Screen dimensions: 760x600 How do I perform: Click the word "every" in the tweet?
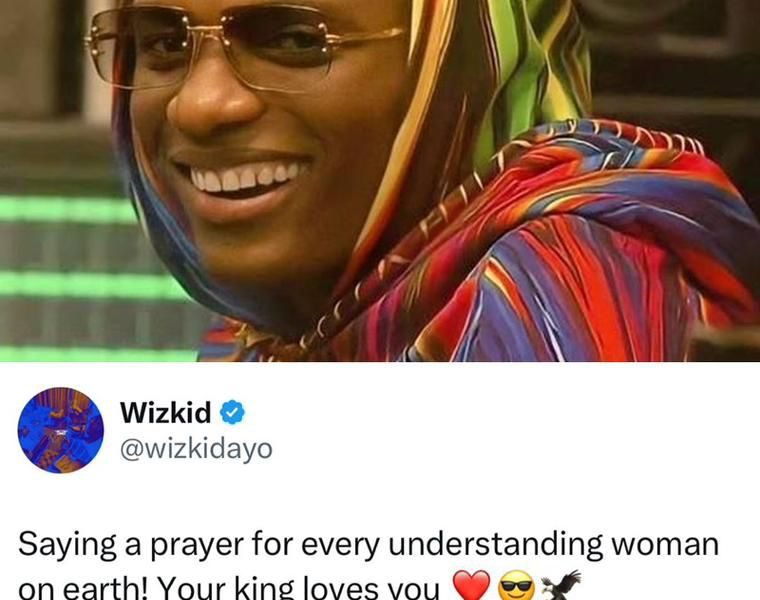pyautogui.click(x=340, y=545)
